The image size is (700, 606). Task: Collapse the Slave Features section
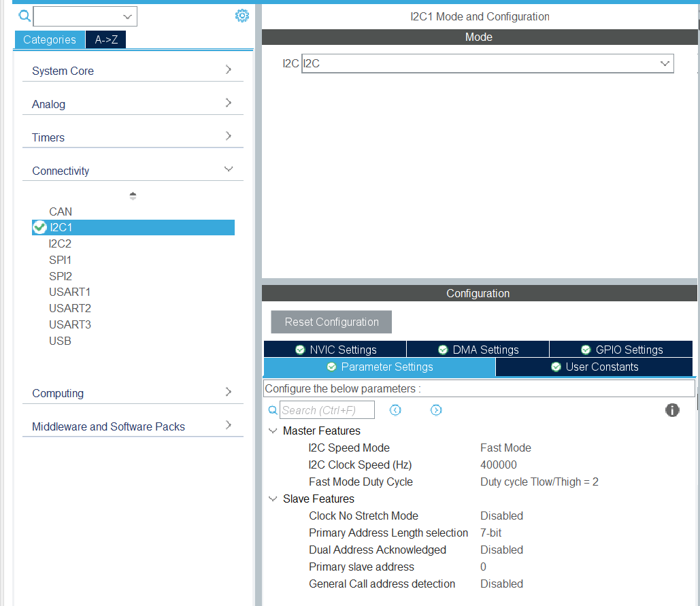tap(273, 499)
